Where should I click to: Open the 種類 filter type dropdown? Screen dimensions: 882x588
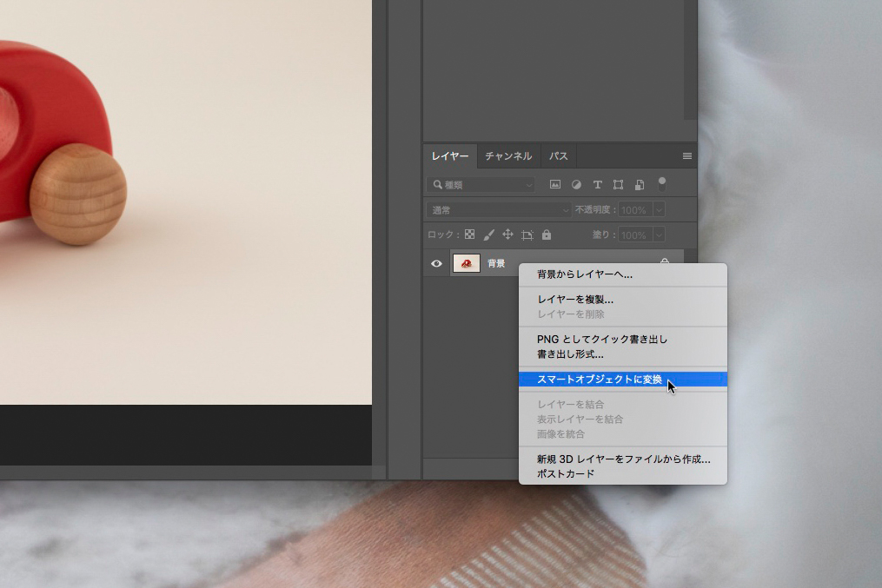481,185
